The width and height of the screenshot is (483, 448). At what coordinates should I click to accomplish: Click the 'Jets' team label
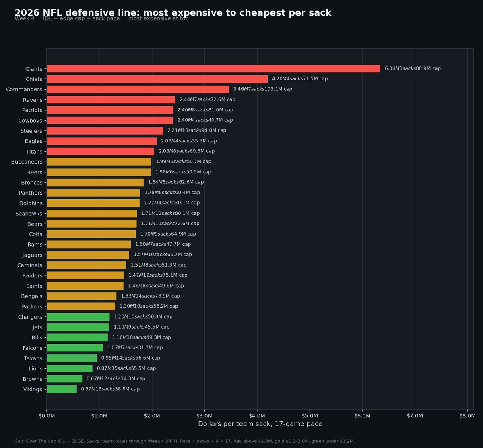click(37, 327)
